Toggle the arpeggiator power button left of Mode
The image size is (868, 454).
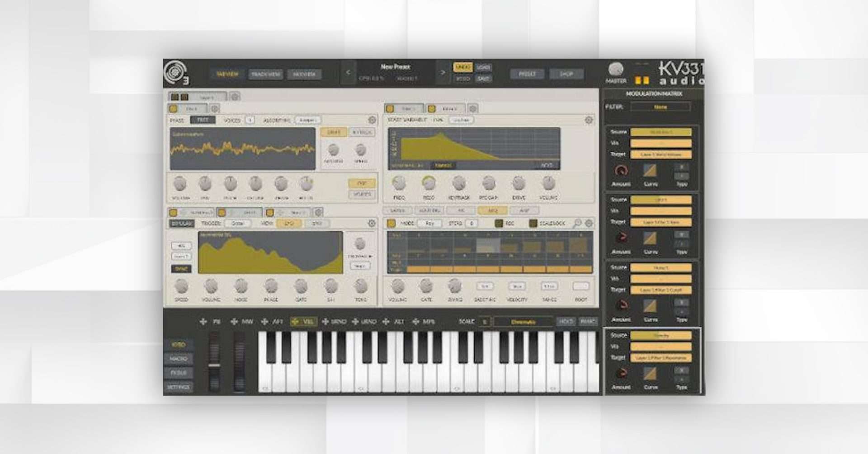[391, 223]
